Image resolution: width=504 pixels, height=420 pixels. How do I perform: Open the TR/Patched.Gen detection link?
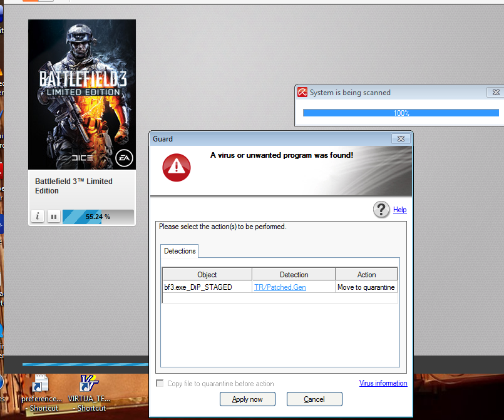point(280,287)
